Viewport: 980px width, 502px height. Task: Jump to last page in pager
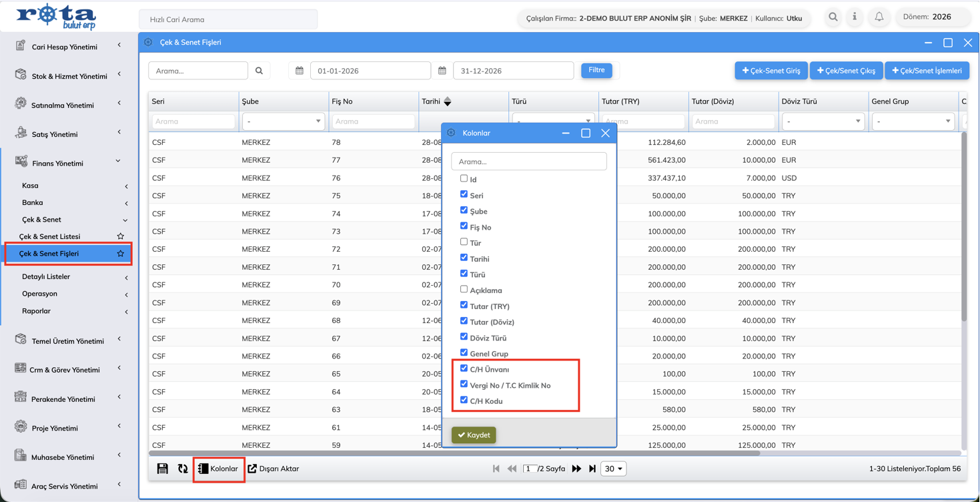(592, 469)
